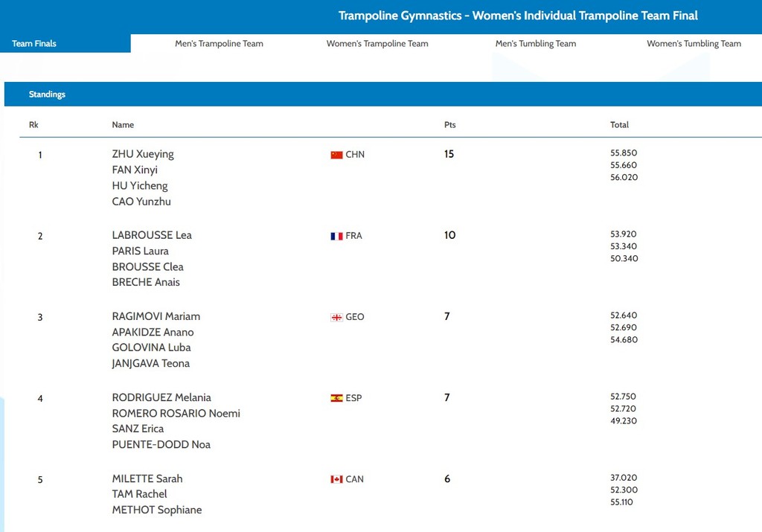Viewport: 762px width, 532px height.
Task: Click the Total column header
Action: pos(619,125)
